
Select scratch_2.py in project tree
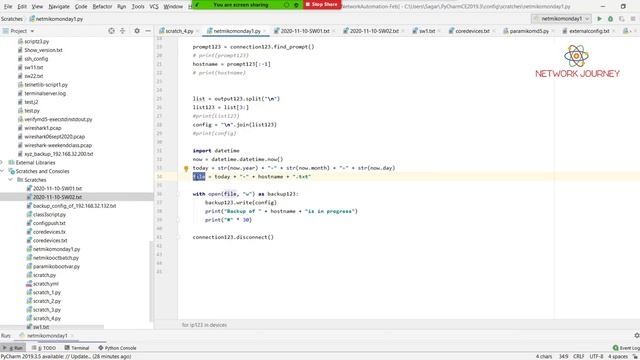[x=47, y=301]
